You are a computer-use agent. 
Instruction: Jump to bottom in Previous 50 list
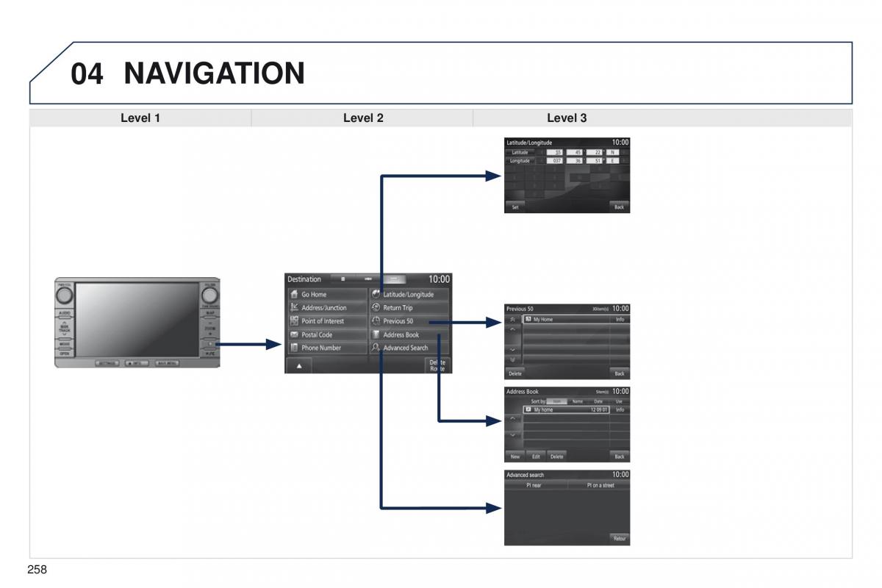point(513,359)
